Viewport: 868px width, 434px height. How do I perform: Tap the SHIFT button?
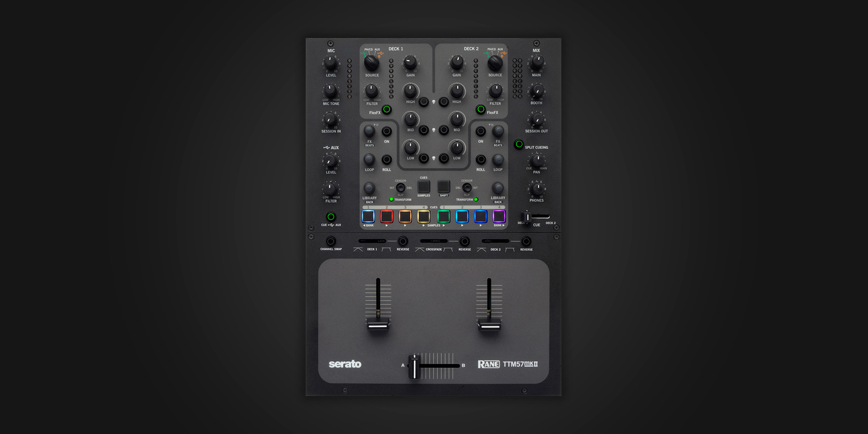point(444,186)
